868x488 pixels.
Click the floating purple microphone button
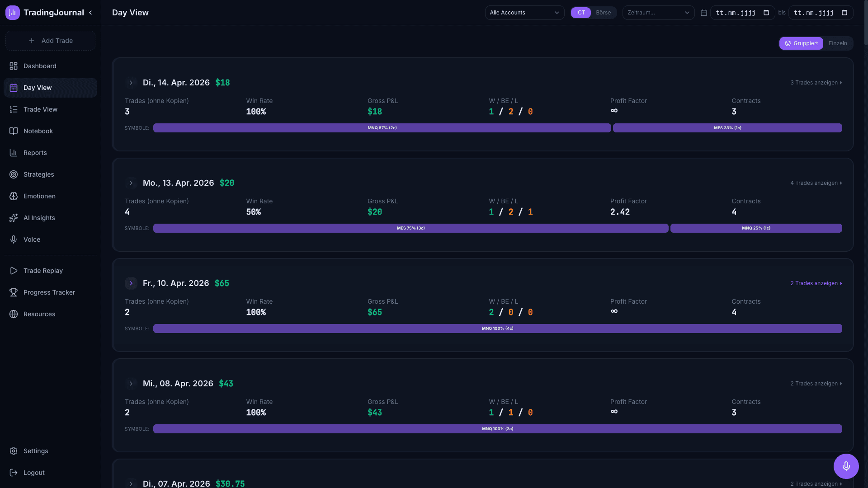tap(846, 466)
